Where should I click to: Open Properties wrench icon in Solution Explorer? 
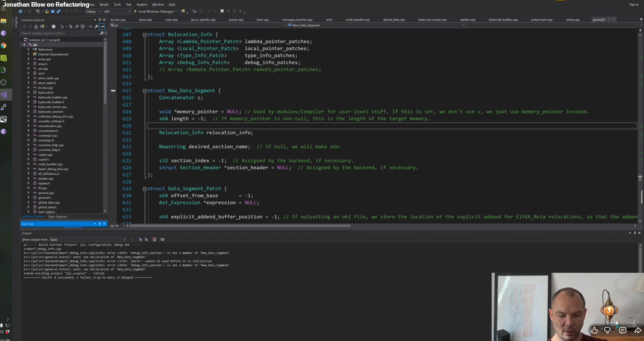point(96,26)
